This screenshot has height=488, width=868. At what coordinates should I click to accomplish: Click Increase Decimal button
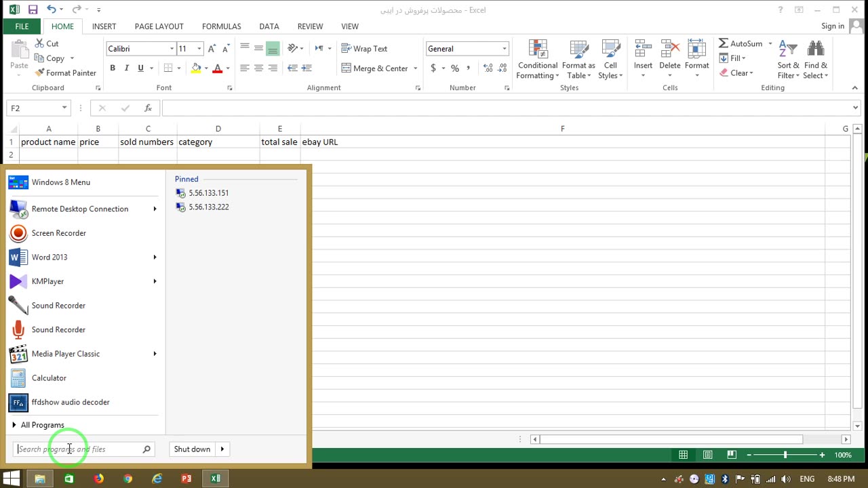[488, 68]
